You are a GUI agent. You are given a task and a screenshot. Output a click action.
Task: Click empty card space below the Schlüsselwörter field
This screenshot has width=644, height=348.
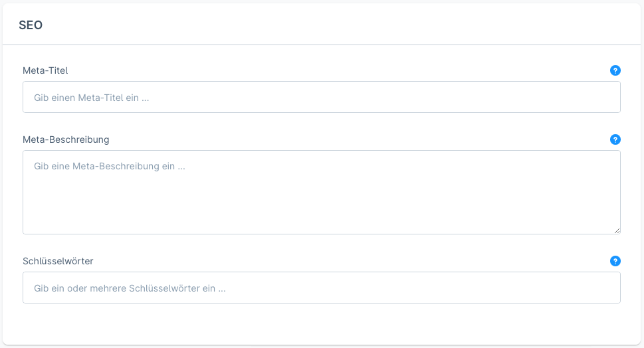[x=321, y=324]
